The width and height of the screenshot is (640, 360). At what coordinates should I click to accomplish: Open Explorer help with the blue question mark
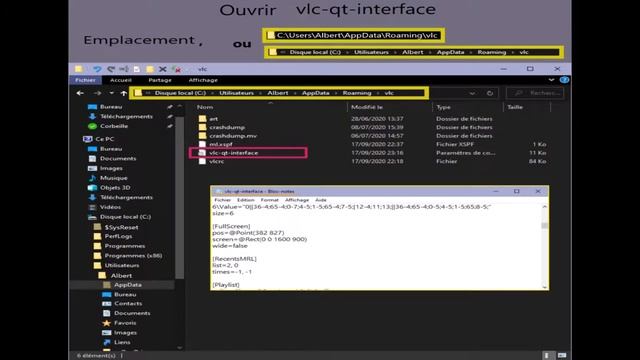(564, 80)
